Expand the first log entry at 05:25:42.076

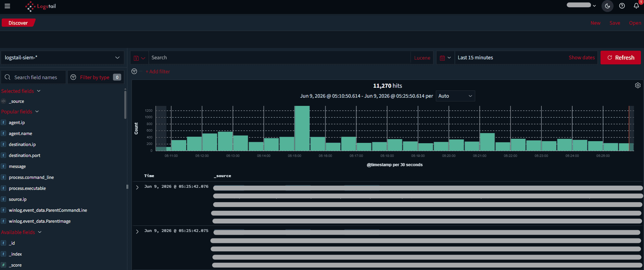(x=137, y=187)
